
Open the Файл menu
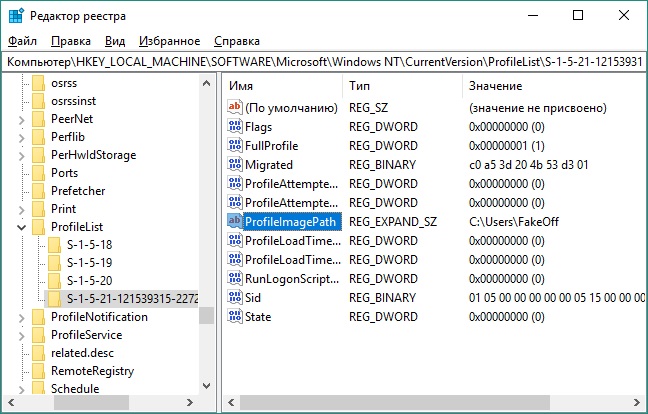pyautogui.click(x=22, y=41)
